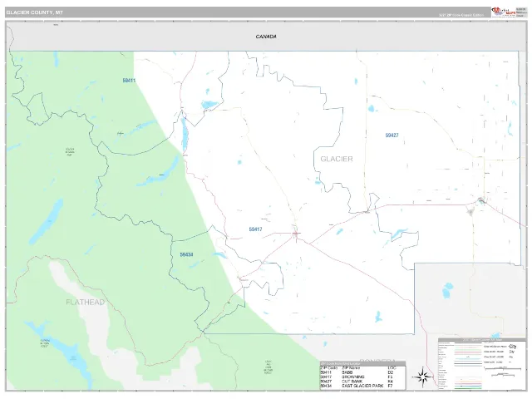Click location code 'D2' in index table
Image resolution: width=532 pixels, height=399 pixels.
point(390,372)
